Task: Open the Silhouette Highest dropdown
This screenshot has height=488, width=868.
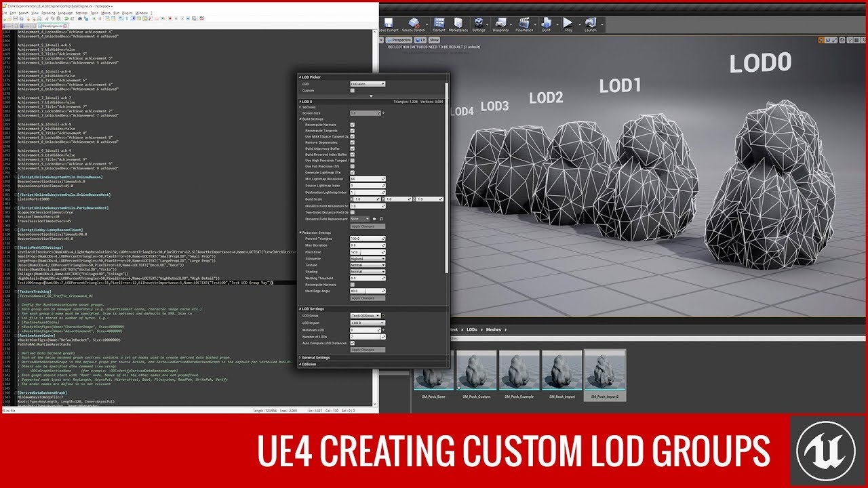Action: tap(368, 258)
